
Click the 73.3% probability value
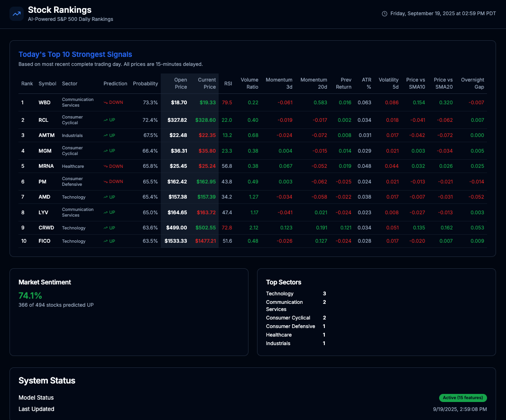[150, 102]
